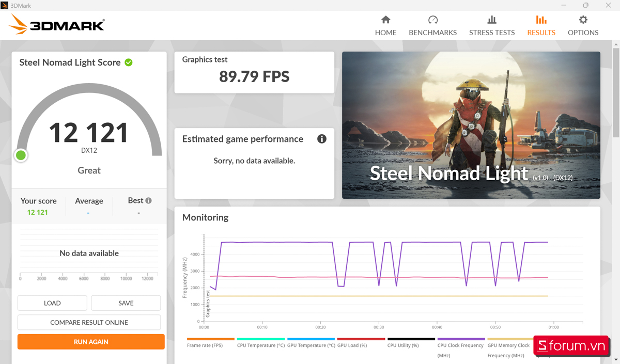
Task: Click the DX12 label under the score
Action: click(x=89, y=151)
